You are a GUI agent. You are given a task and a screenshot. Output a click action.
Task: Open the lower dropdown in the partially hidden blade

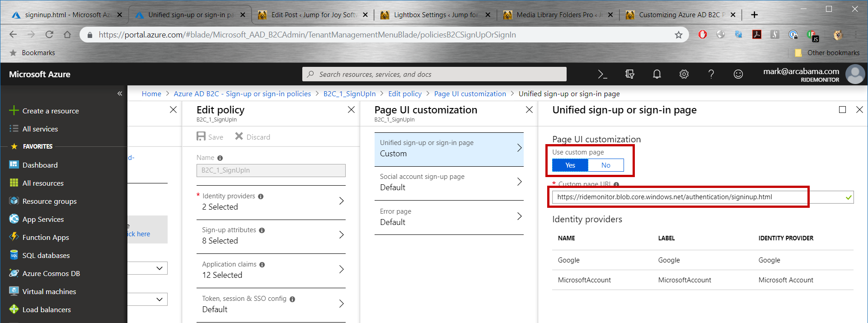coord(148,300)
